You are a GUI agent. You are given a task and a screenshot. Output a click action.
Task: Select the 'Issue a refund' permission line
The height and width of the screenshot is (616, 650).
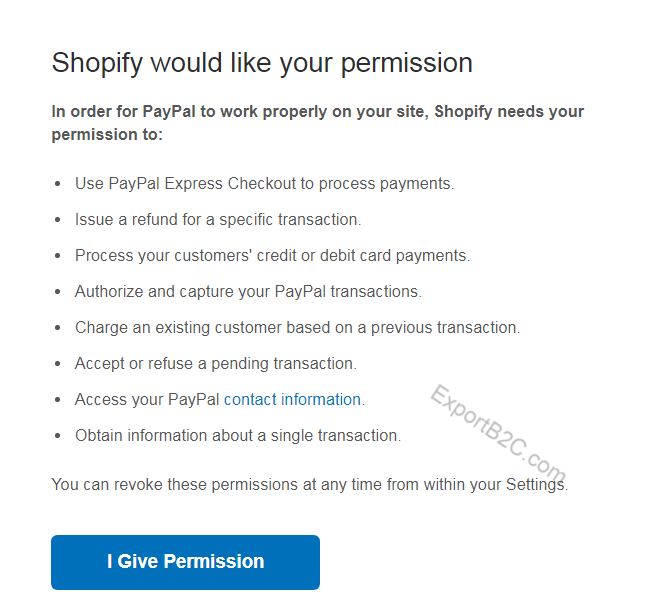click(217, 220)
